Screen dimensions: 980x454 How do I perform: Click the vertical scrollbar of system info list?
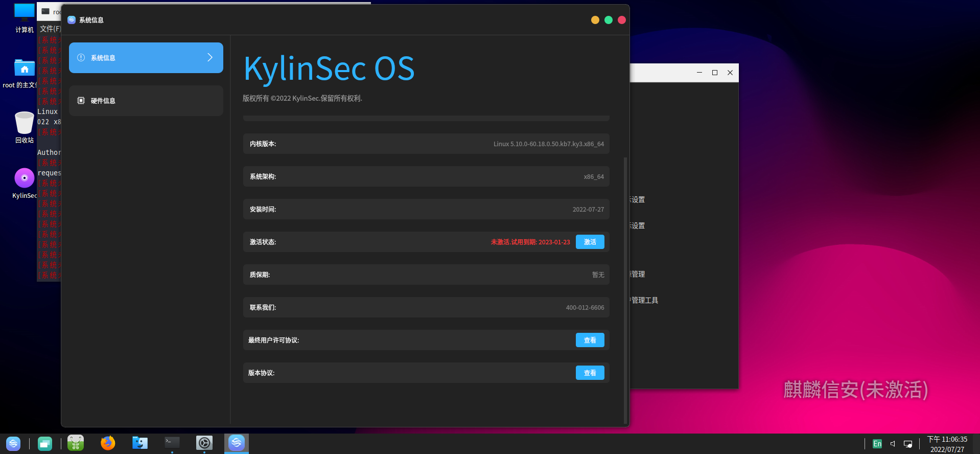[625, 290]
